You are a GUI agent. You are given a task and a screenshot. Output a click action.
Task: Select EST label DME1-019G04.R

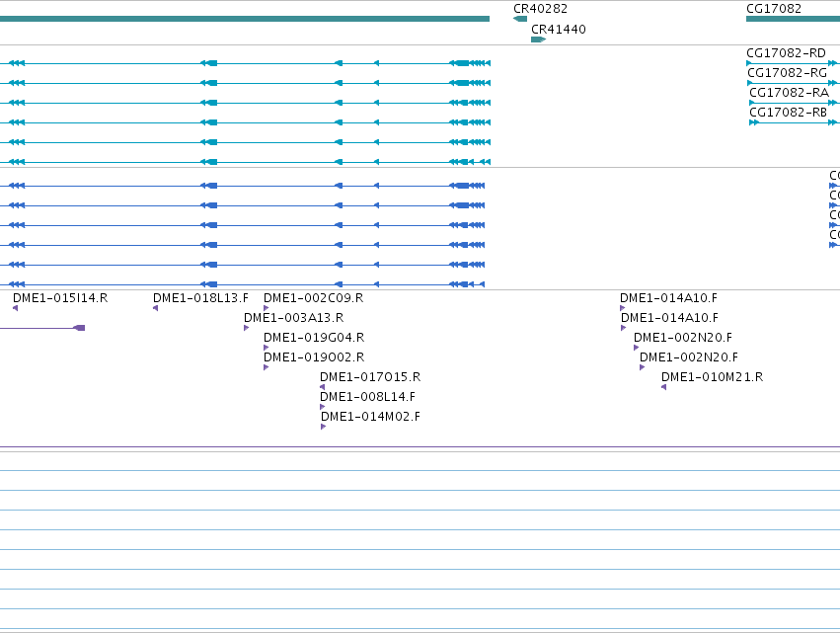[x=314, y=338]
